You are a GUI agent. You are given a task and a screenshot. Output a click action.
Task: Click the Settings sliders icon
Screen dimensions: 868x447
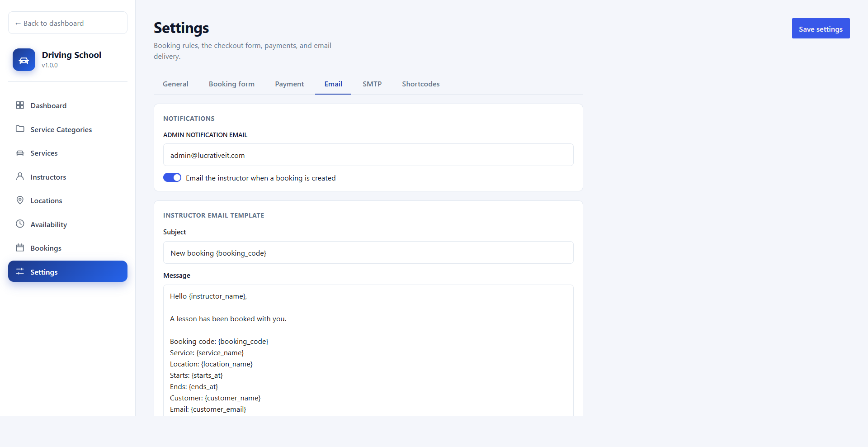coord(20,271)
